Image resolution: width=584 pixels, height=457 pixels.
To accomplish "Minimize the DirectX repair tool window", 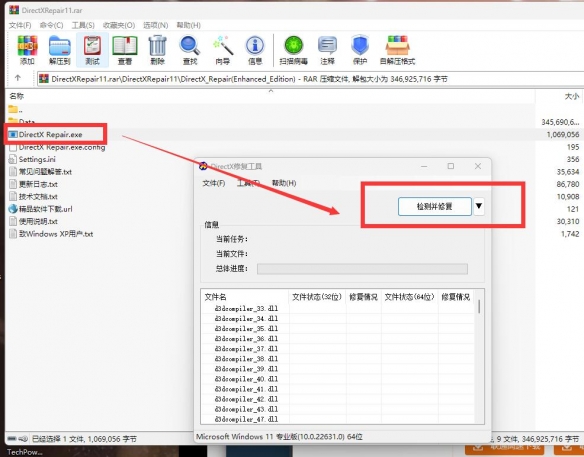I will 424,166.
